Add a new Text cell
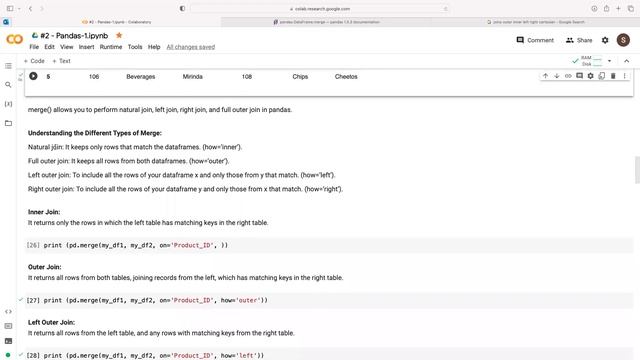The height and width of the screenshot is (360, 640). point(61,61)
